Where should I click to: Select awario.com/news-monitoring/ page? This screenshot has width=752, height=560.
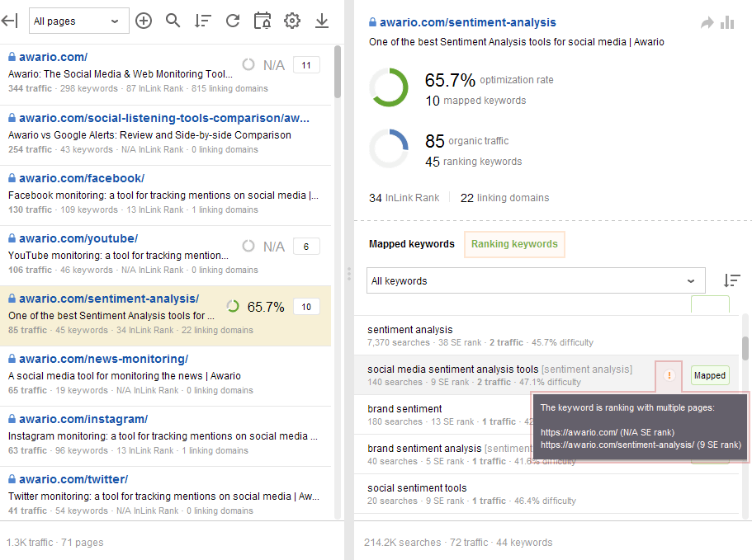coord(103,359)
